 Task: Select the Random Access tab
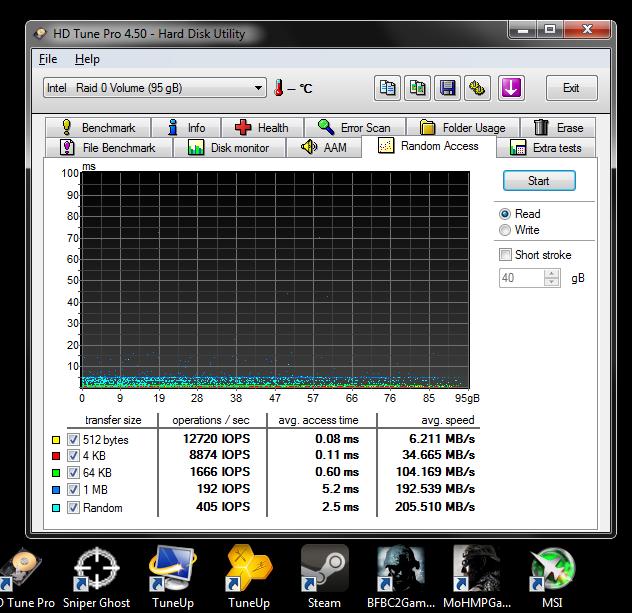coord(429,146)
